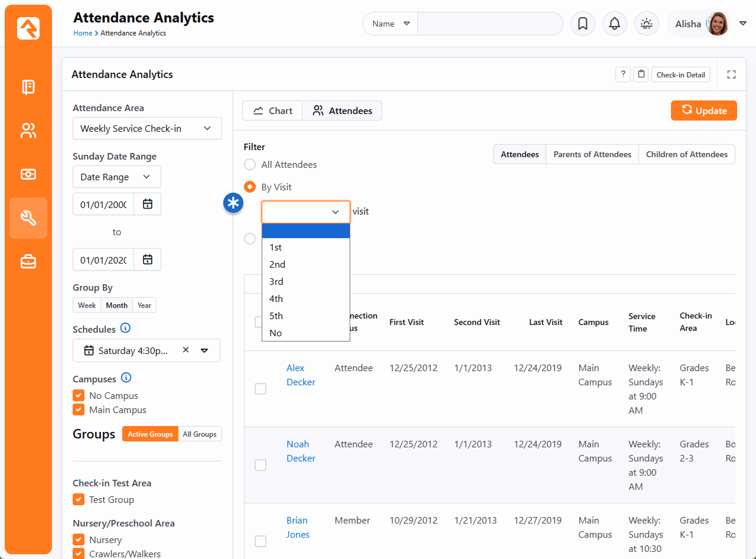Open the briefcase Admin sidebar icon
Image resolution: width=756 pixels, height=559 pixels.
28,261
